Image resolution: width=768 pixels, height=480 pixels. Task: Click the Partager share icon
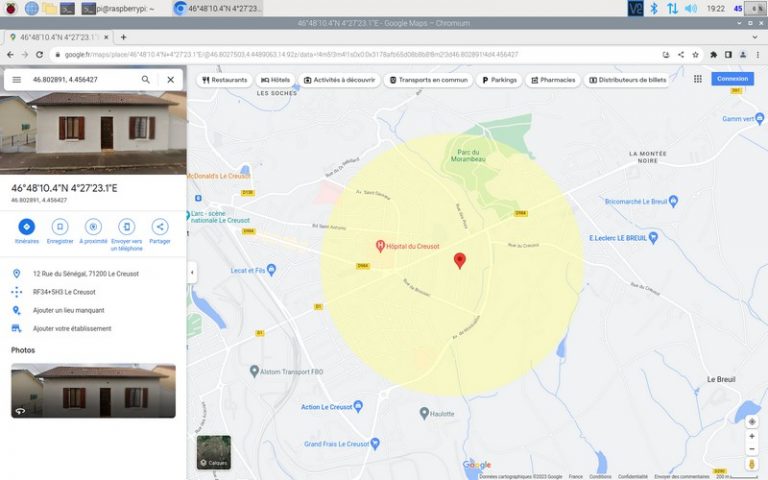coord(159,227)
